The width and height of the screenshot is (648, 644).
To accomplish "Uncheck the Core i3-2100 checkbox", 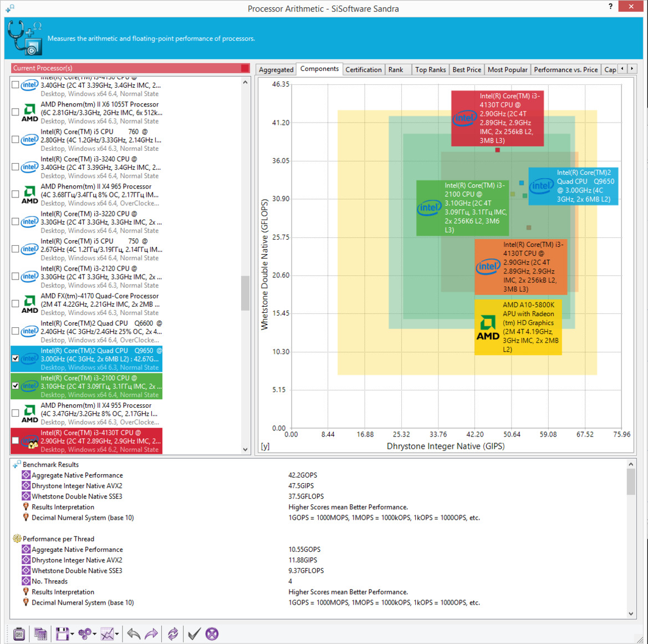I will tap(16, 386).
